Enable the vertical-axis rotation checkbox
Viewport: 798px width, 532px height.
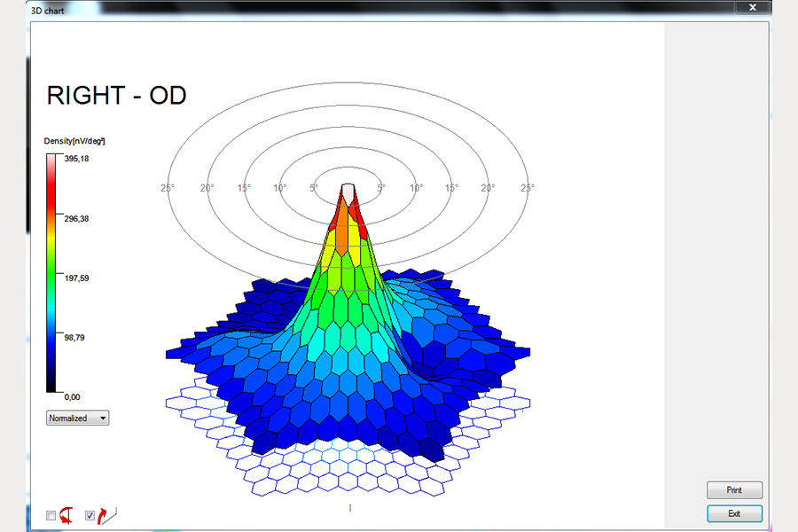coord(51,516)
